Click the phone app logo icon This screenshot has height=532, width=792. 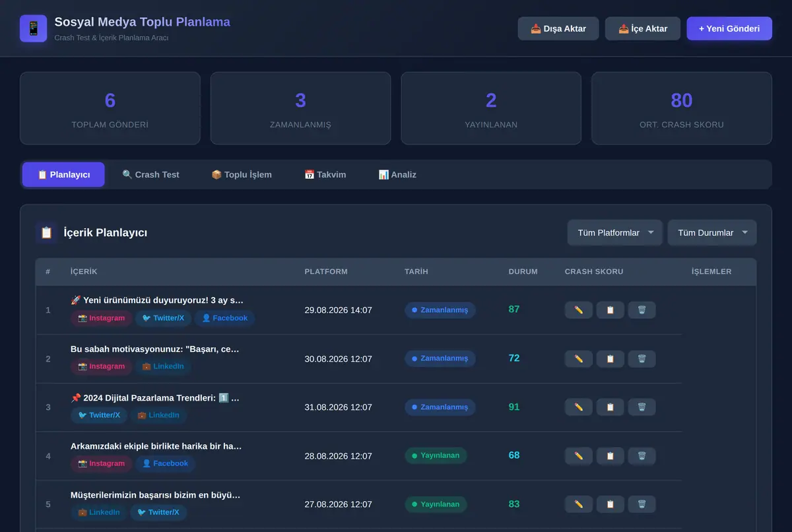tap(33, 28)
